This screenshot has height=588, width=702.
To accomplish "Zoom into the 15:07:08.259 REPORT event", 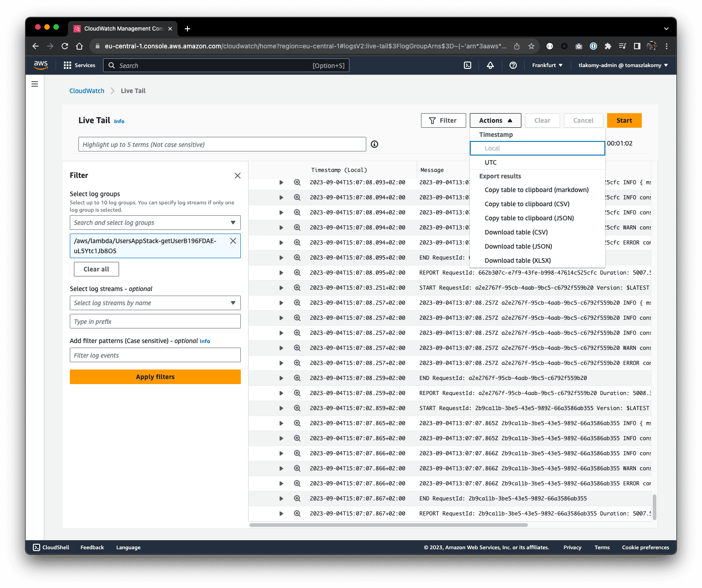I will point(297,393).
